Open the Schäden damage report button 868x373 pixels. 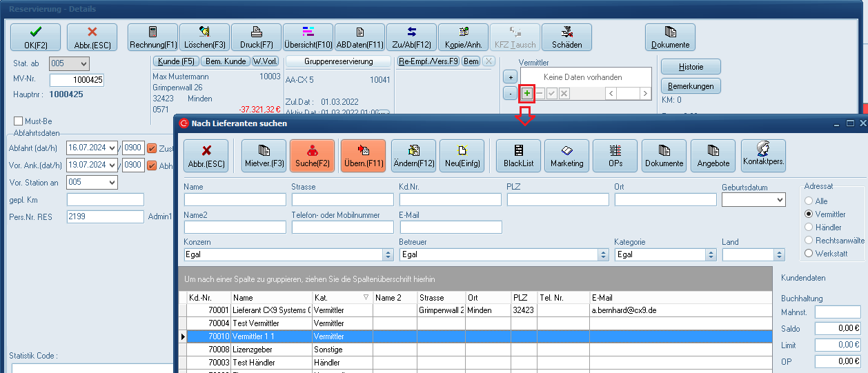click(566, 37)
